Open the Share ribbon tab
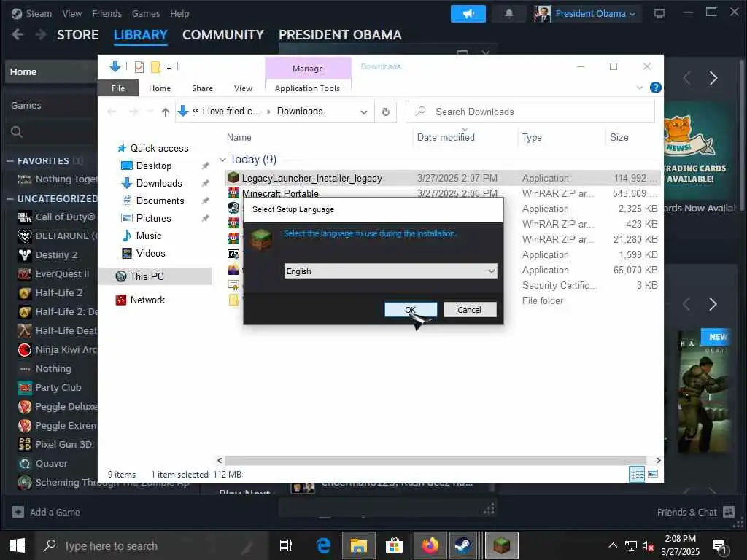 pyautogui.click(x=203, y=88)
